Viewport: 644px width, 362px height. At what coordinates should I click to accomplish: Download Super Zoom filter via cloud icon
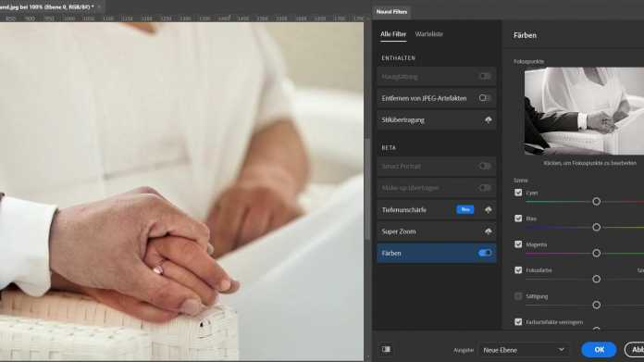click(488, 231)
